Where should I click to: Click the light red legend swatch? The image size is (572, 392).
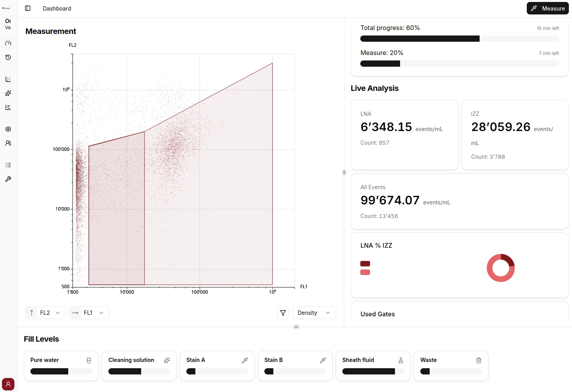pos(365,272)
